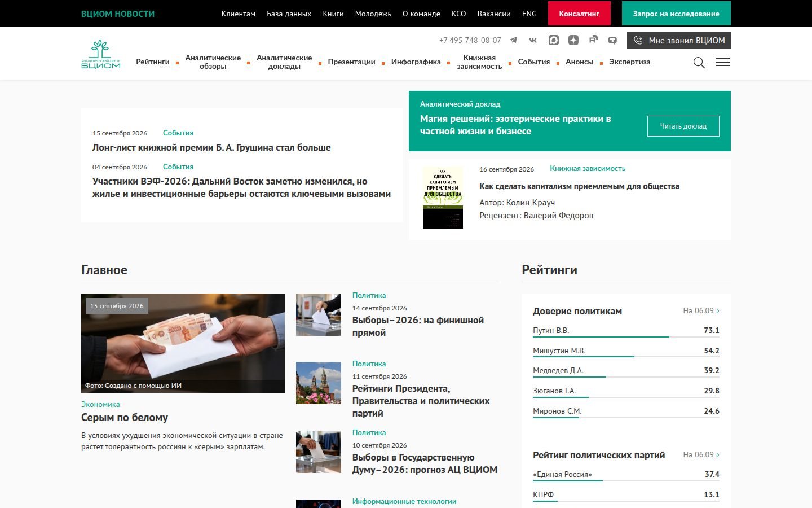The image size is (812, 508).
Task: Click the VCIOM tree logo
Action: [101, 55]
